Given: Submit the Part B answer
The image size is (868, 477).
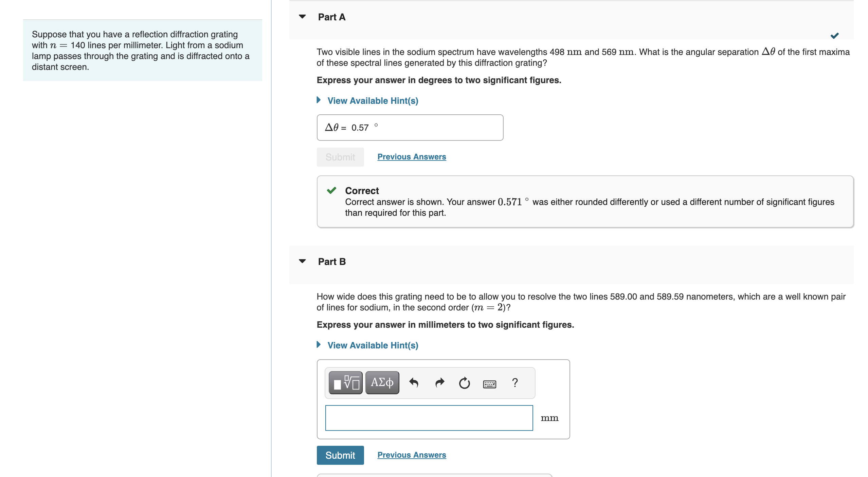Looking at the screenshot, I should coord(340,455).
